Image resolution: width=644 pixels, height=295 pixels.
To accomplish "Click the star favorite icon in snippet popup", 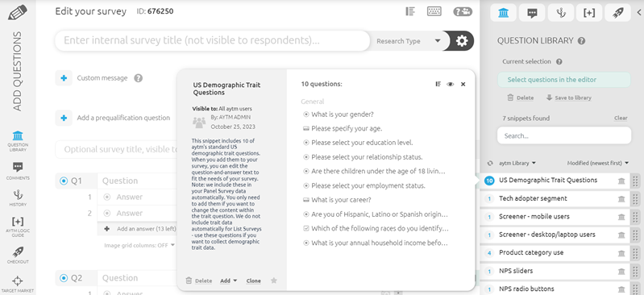I will (274, 280).
